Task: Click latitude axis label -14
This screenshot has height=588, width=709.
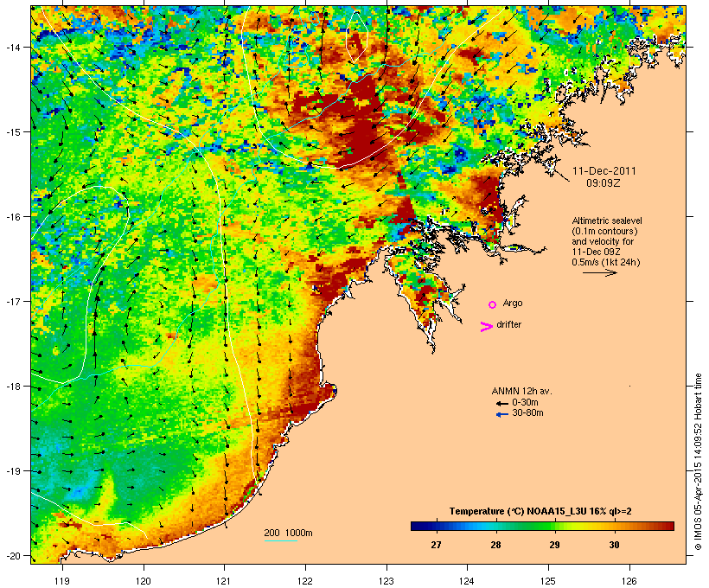Action: pyautogui.click(x=13, y=47)
